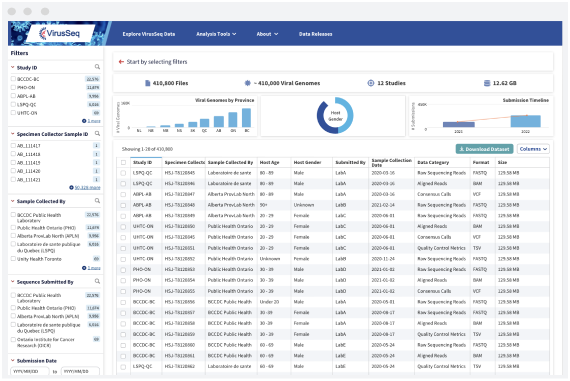Tick the PHO-ON study checkbox
The image size is (570, 381).
click(x=13, y=87)
